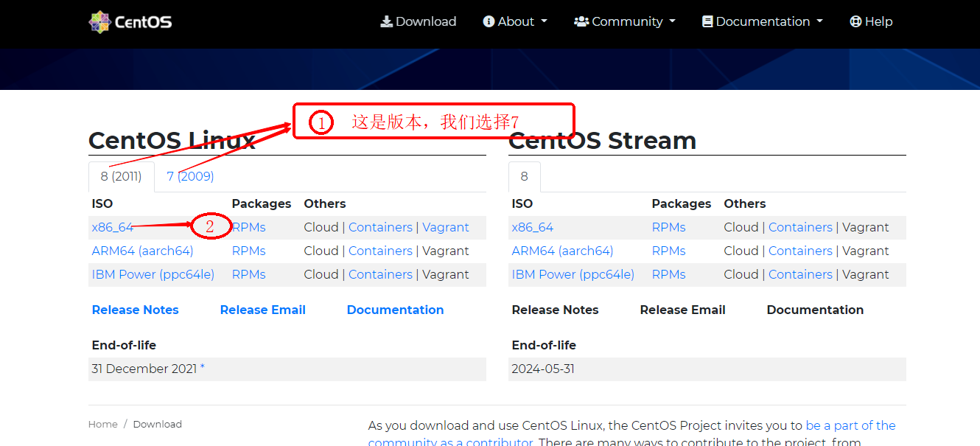This screenshot has height=446, width=980.
Task: Open IBM Power (ppc64le) ISO under CentOS Stream
Action: point(573,274)
